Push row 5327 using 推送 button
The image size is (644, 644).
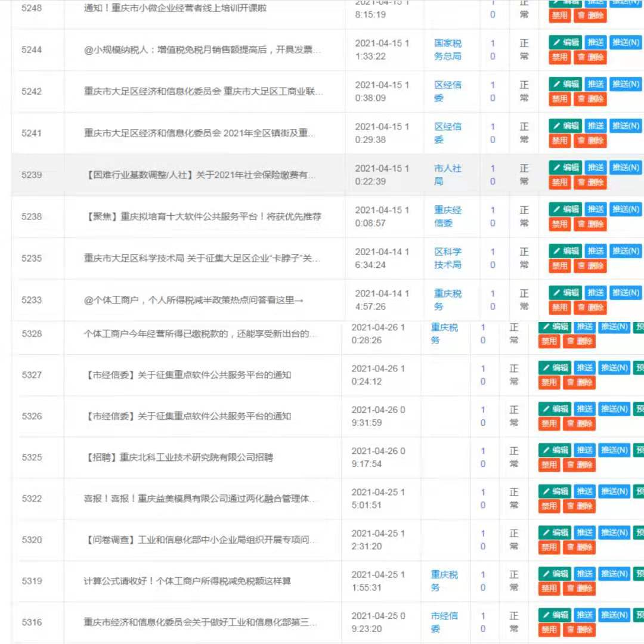[584, 367]
